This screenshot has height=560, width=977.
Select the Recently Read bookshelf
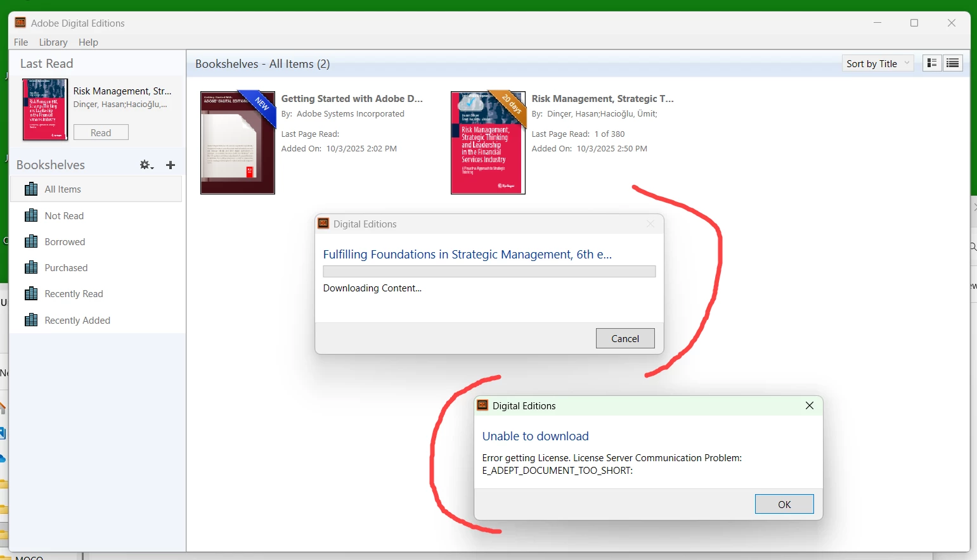coord(96,293)
